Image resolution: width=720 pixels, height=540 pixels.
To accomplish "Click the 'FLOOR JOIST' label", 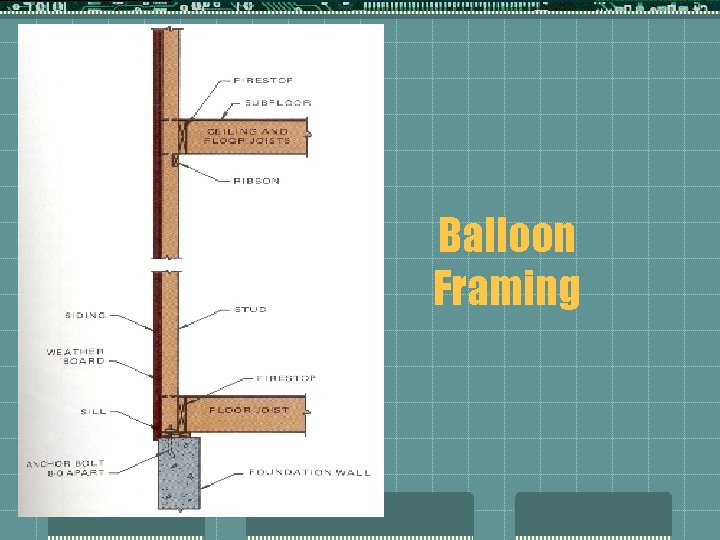I will click(x=249, y=410).
